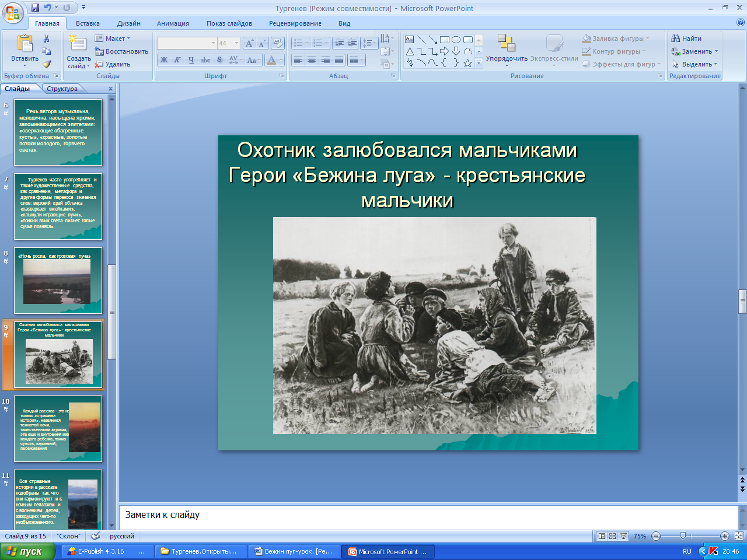This screenshot has width=747, height=560.
Task: Click spell check icon in status bar
Action: pos(96,536)
